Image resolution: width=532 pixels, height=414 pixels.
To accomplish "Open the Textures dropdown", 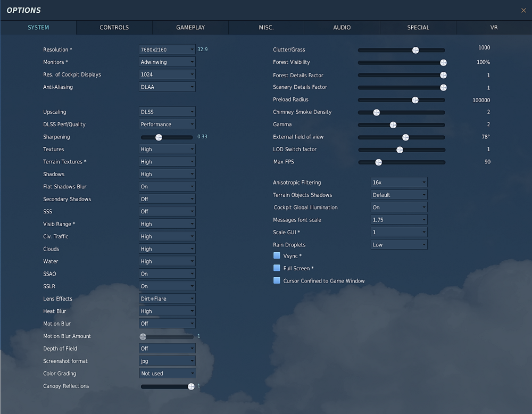I will click(167, 149).
